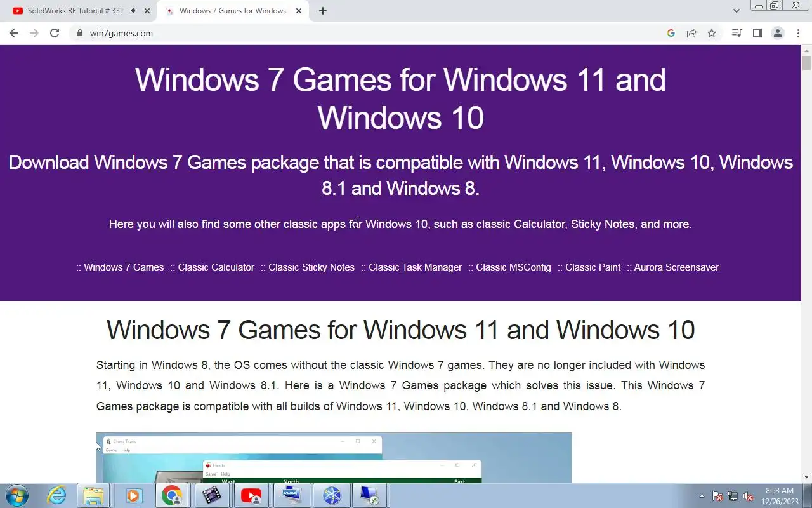Click the page scrollbar down arrow
This screenshot has height=508, width=812.
click(806, 478)
